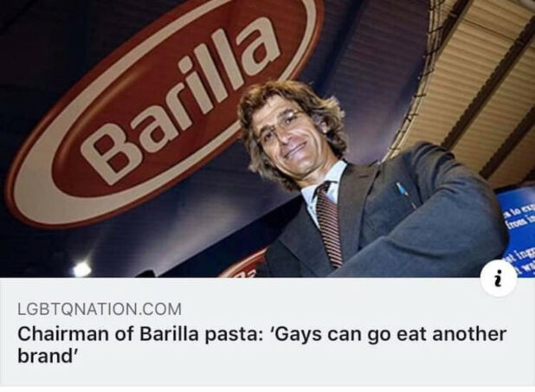This screenshot has width=535, height=392.
Task: Click the circular info icon on the preview
Action: [499, 283]
